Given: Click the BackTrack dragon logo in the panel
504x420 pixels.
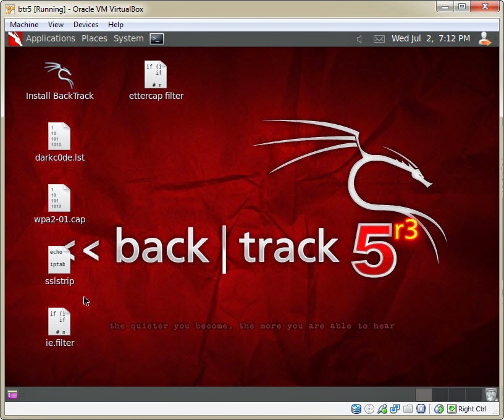Looking at the screenshot, I should (x=15, y=39).
